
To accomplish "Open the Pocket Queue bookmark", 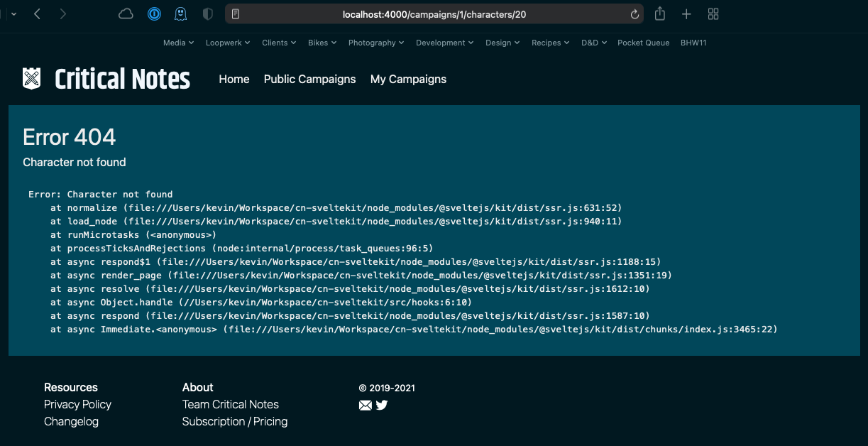I will pyautogui.click(x=643, y=43).
